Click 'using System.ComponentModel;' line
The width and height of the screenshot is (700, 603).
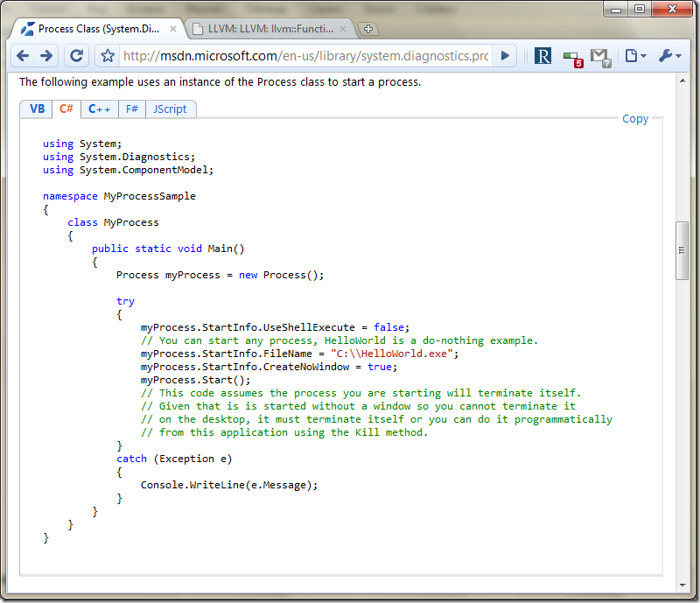[128, 170]
